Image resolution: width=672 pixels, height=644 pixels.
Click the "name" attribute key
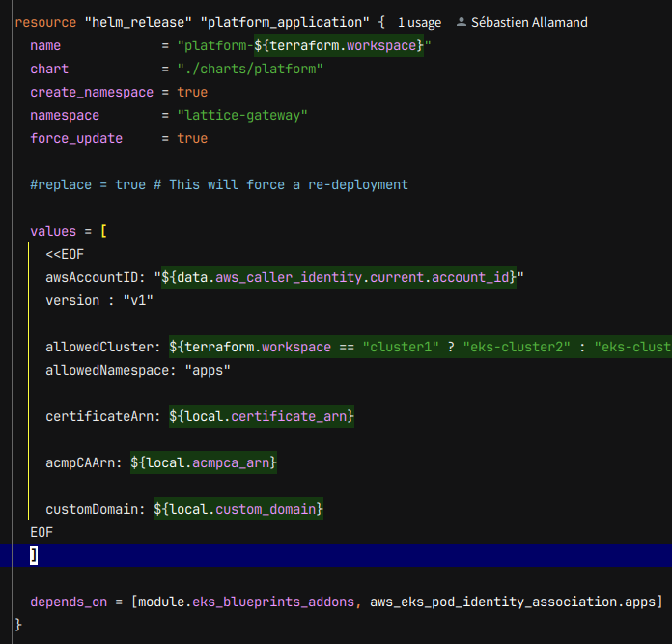coord(45,45)
